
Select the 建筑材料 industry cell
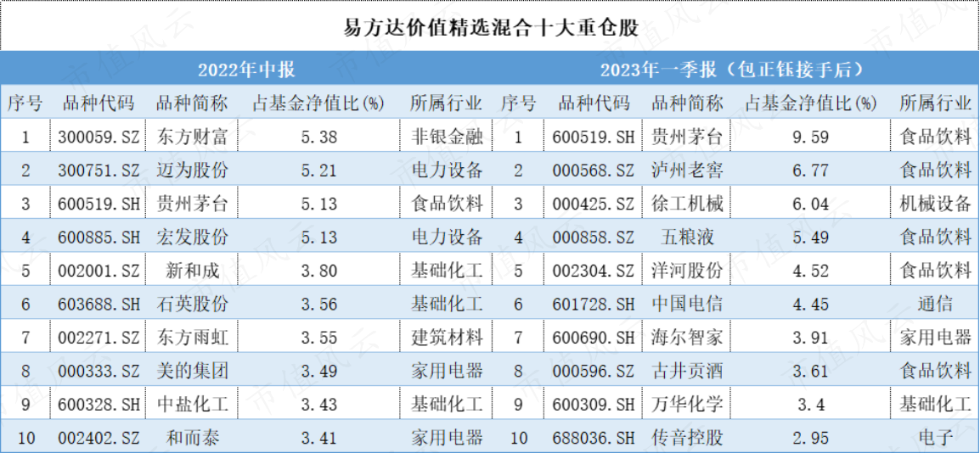pos(446,338)
